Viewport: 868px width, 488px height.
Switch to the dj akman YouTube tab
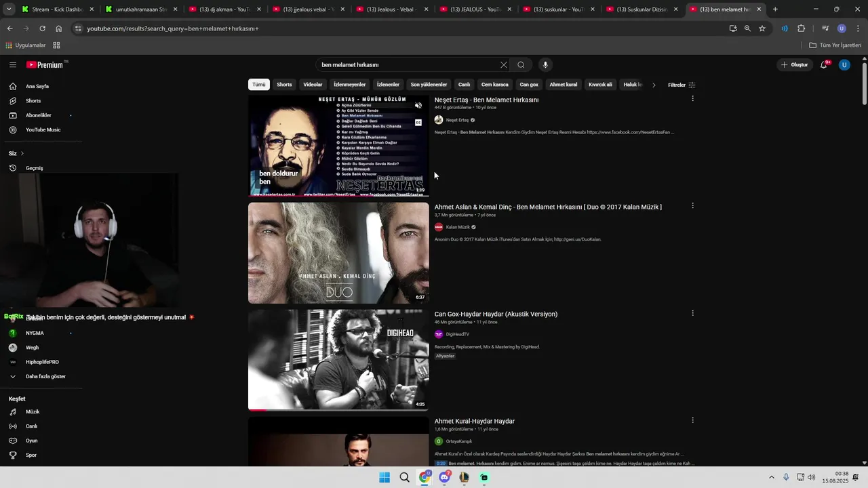224,9
